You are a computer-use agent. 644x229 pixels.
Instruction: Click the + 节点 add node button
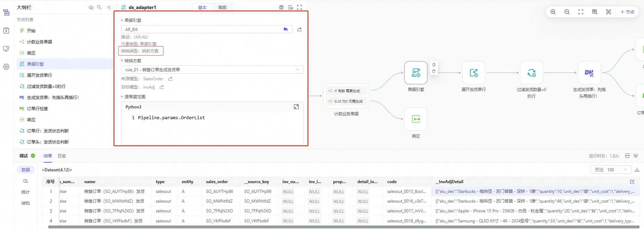tap(627, 12)
